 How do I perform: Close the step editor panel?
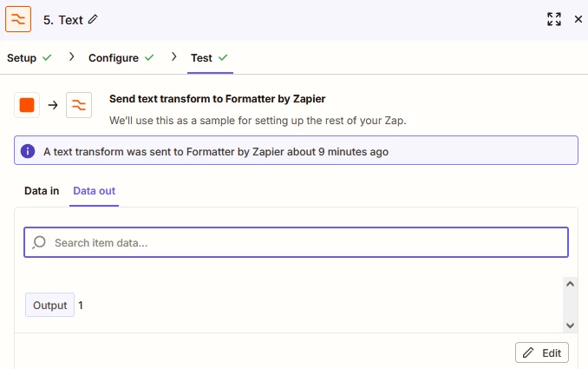coord(578,19)
